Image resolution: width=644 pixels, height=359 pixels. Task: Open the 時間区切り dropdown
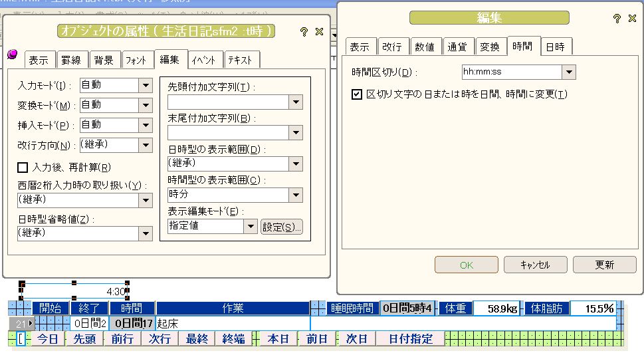pyautogui.click(x=568, y=72)
